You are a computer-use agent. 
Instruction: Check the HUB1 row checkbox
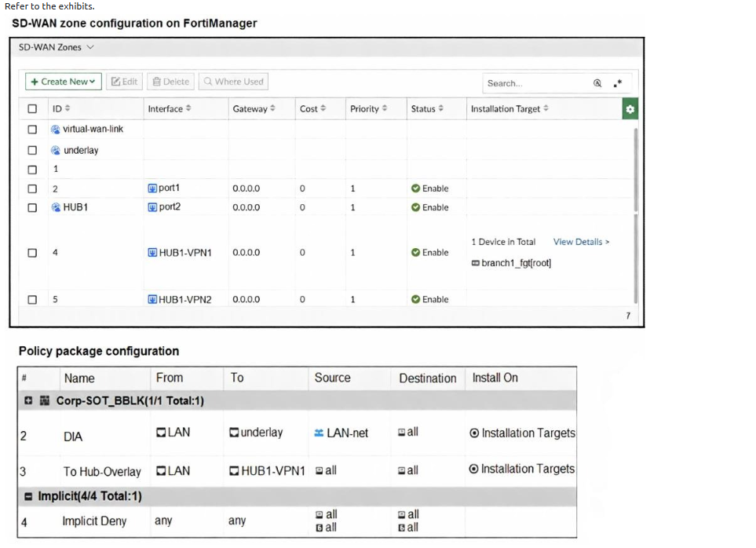pyautogui.click(x=32, y=208)
